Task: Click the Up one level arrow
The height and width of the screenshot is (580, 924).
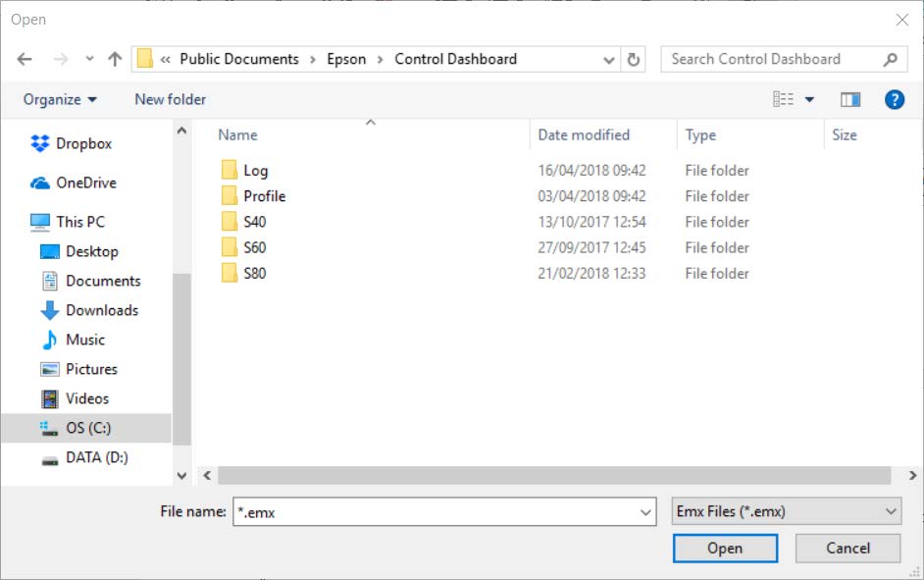Action: pyautogui.click(x=115, y=60)
